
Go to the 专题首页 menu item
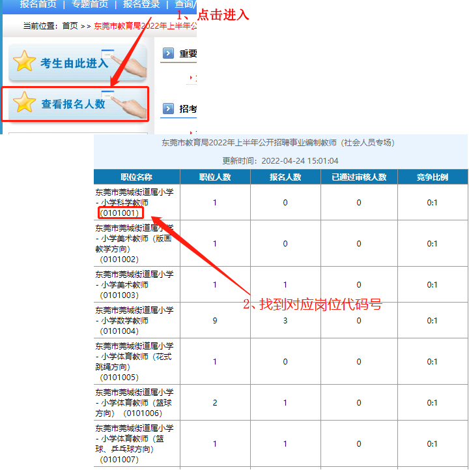89,5
